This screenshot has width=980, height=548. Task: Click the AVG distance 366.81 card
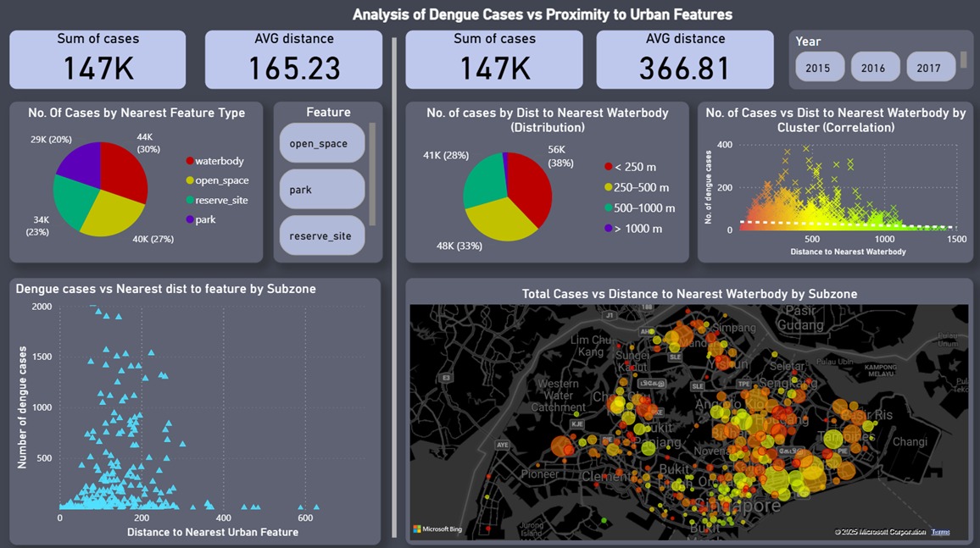tap(685, 59)
